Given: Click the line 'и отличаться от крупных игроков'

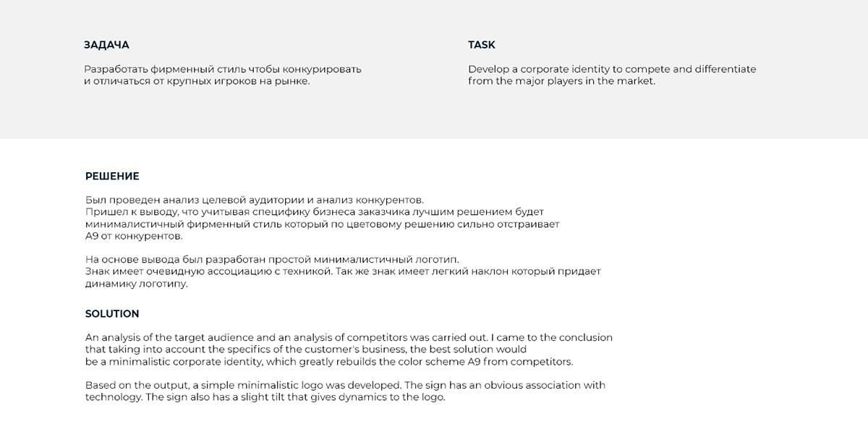Looking at the screenshot, I should (x=197, y=81).
